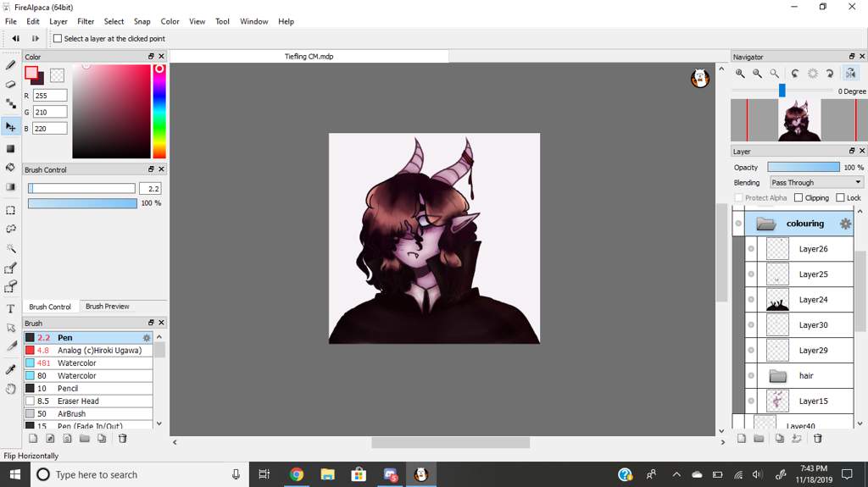Open colouring folder gear settings
The height and width of the screenshot is (487, 868).
(845, 224)
